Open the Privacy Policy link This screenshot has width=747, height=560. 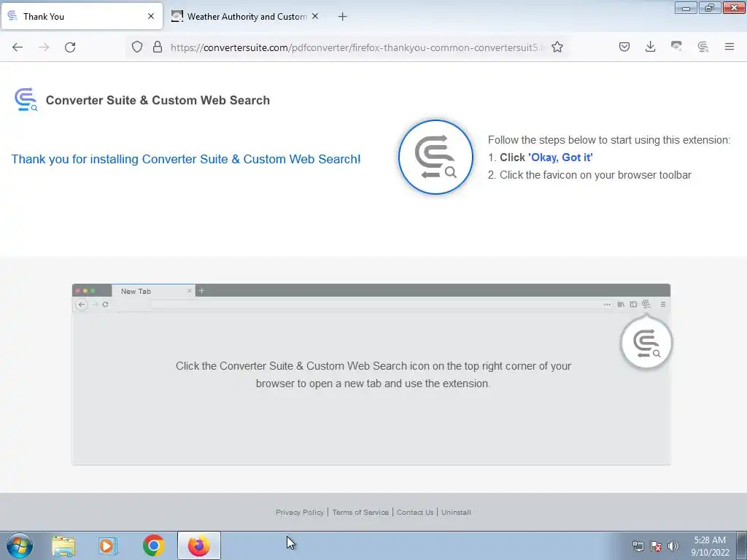300,513
